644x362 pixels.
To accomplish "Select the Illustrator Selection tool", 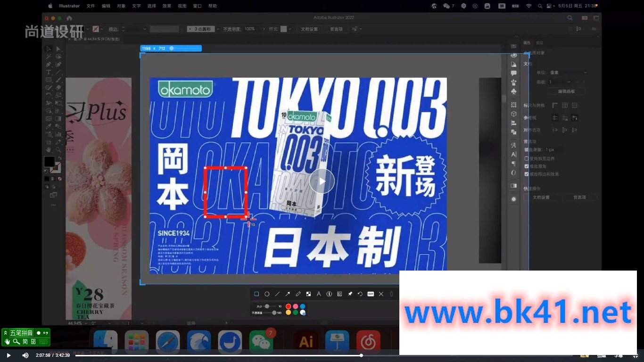I will pyautogui.click(x=49, y=49).
